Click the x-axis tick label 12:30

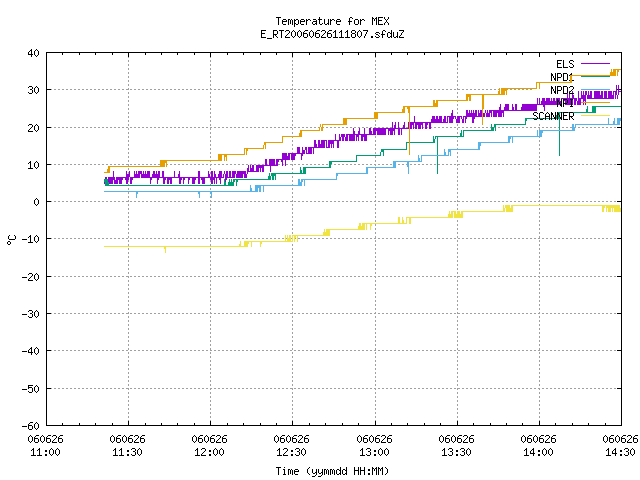click(291, 452)
